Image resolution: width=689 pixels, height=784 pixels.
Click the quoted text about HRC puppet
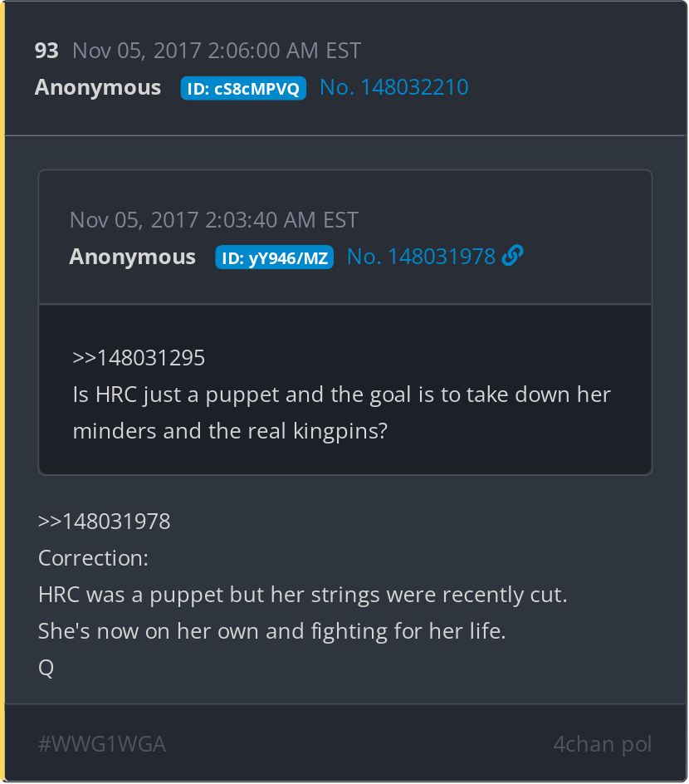pyautogui.click(x=342, y=413)
